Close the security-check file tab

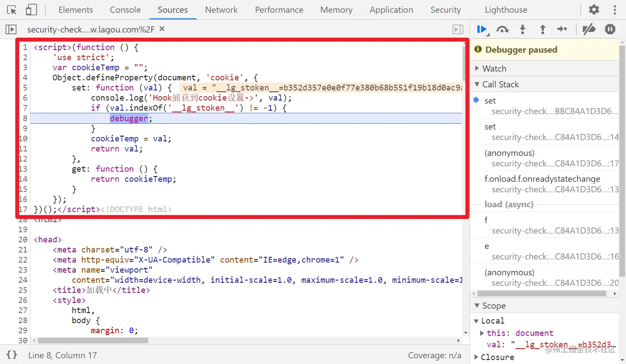162,29
